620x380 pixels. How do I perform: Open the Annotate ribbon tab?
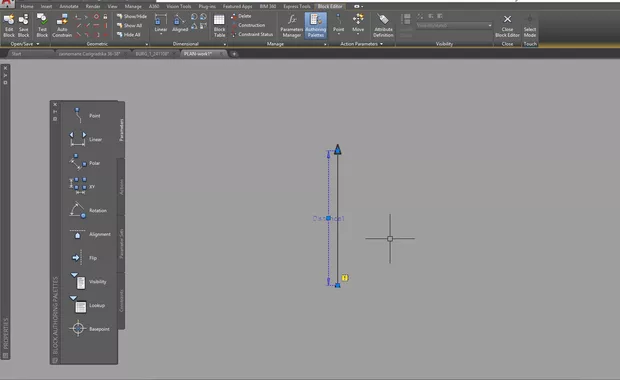point(69,6)
